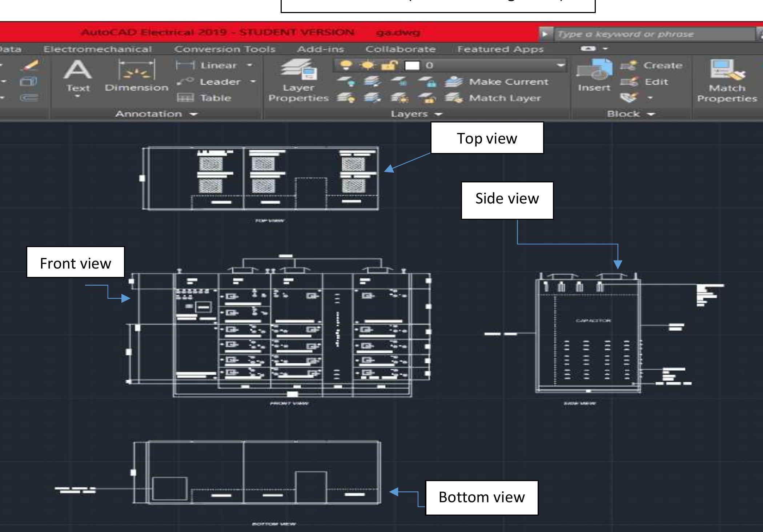Open the Electromechanical tab
The image size is (763, 532).
pos(97,49)
